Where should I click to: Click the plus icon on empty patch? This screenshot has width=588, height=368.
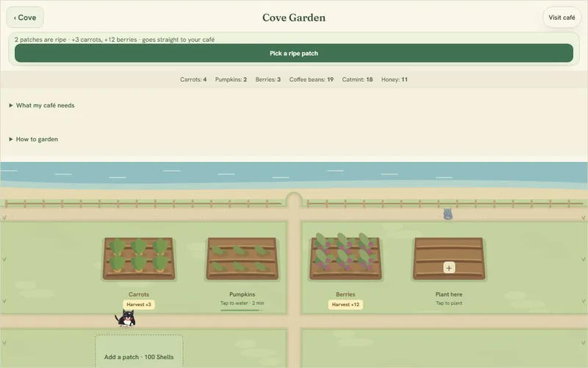point(449,268)
